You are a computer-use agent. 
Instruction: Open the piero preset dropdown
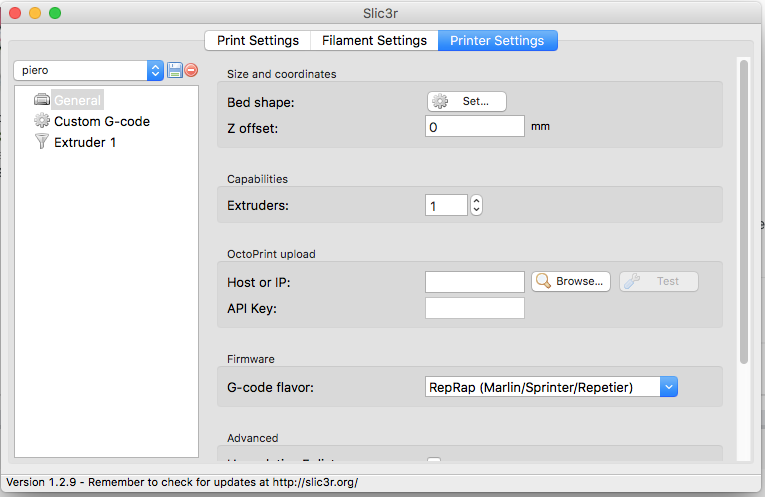(88, 71)
